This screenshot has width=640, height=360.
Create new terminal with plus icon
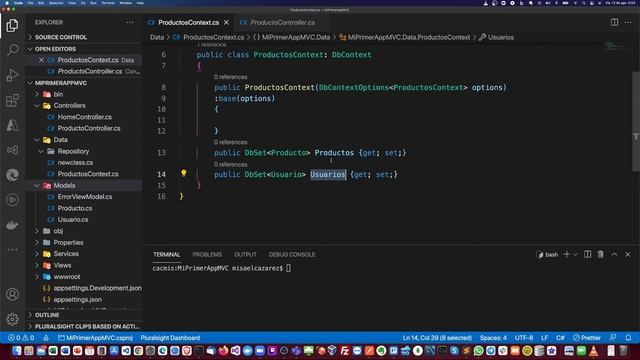tap(567, 254)
